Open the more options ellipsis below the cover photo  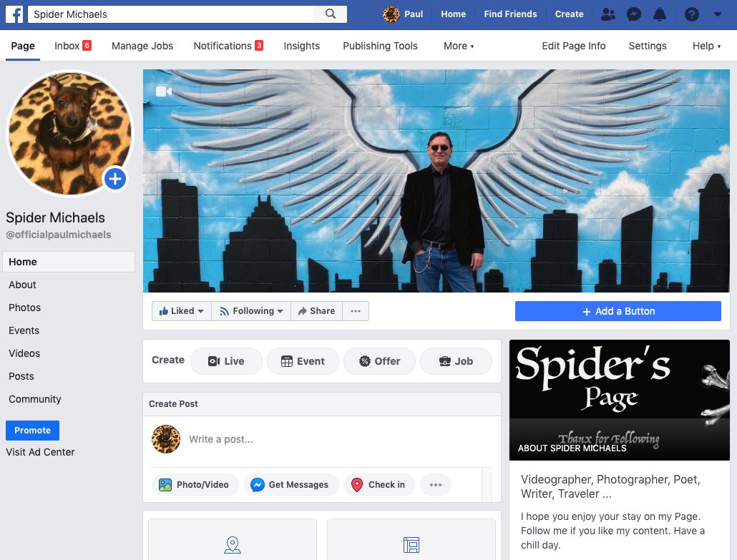356,310
